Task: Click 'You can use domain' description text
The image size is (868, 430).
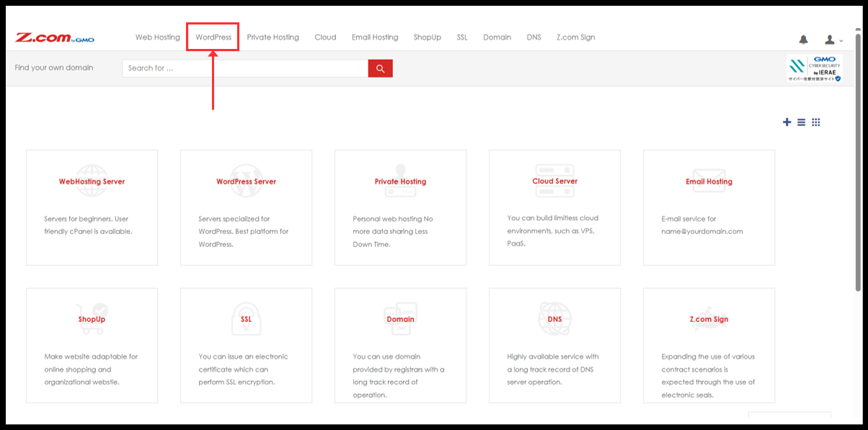Action: pyautogui.click(x=399, y=375)
